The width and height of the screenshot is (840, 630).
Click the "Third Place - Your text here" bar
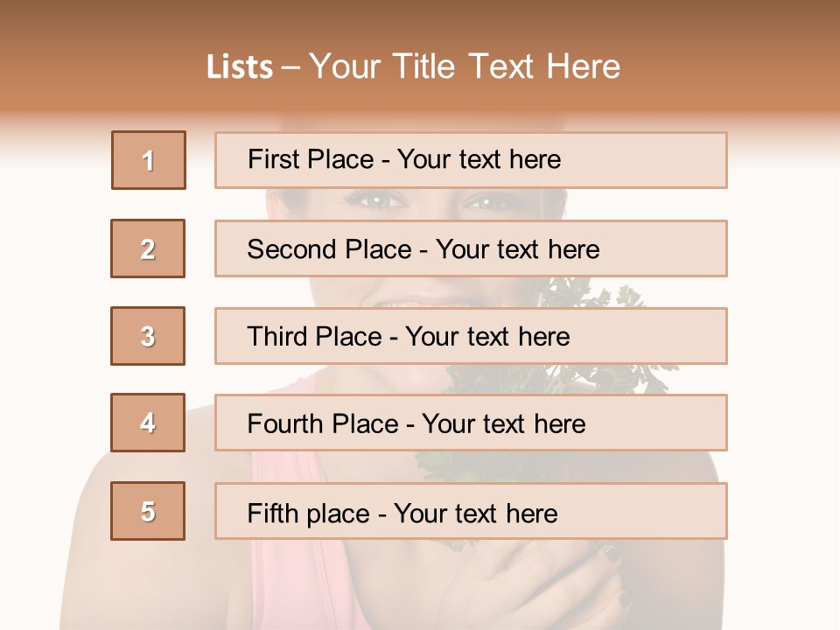point(471,336)
